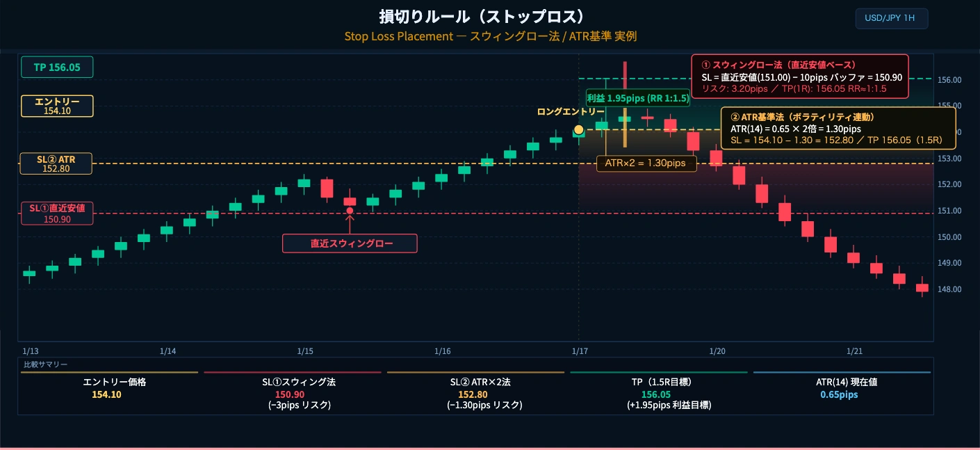The height and width of the screenshot is (450, 980).
Task: Click the tall red candle touching TP line
Action: tap(625, 75)
